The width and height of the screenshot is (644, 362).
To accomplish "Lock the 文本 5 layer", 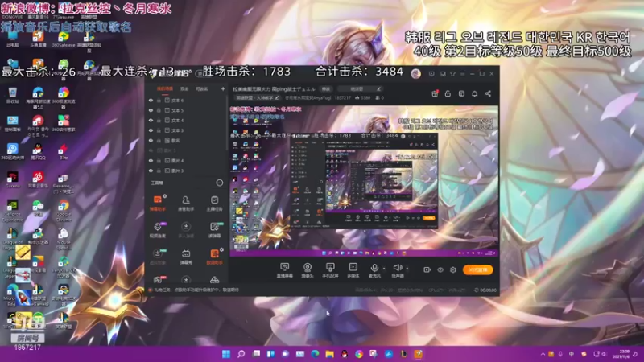I will 159,110.
